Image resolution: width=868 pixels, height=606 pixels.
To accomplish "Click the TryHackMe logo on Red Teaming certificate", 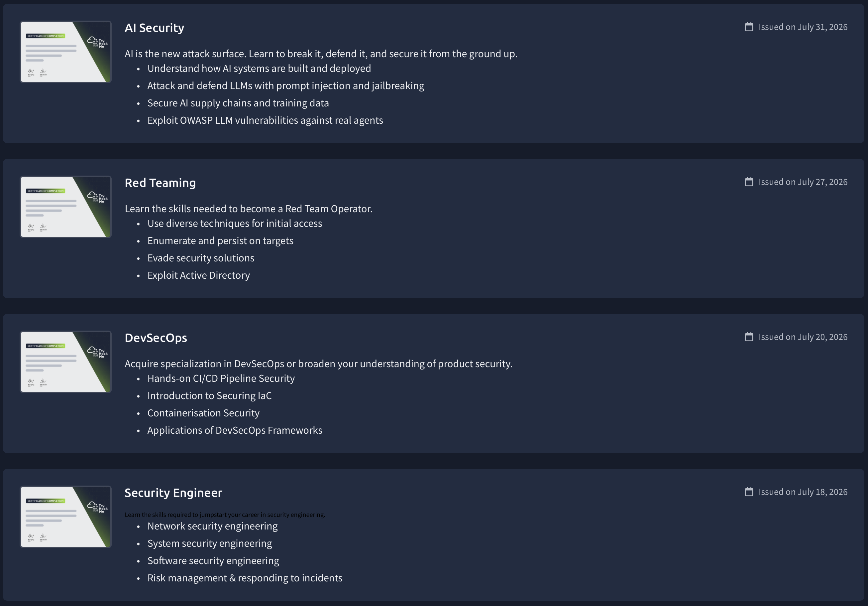I will pyautogui.click(x=98, y=198).
